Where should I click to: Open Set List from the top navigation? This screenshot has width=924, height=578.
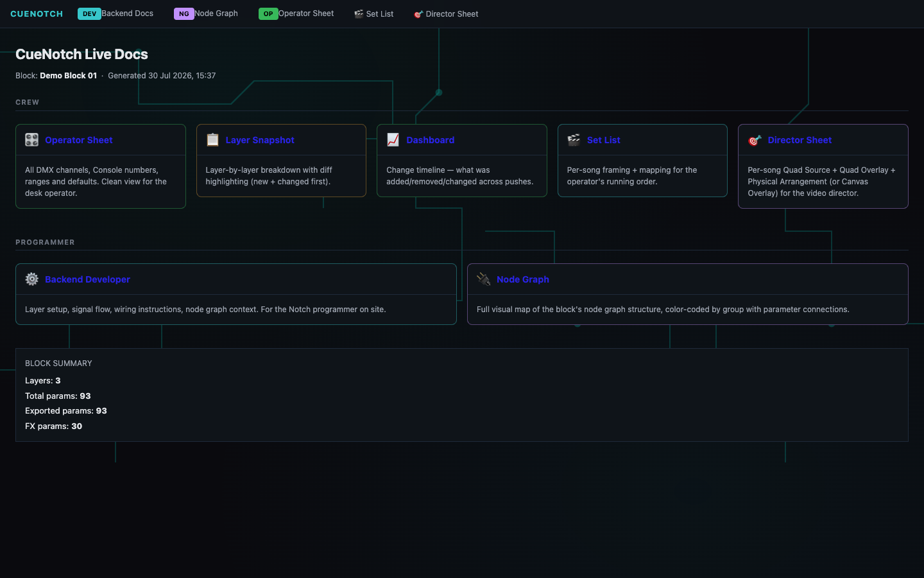[380, 14]
